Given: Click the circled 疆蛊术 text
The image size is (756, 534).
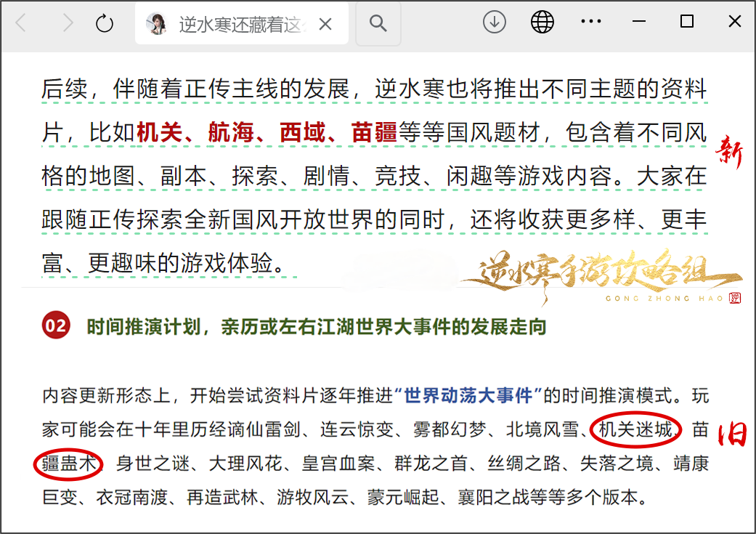Looking at the screenshot, I should point(68,463).
